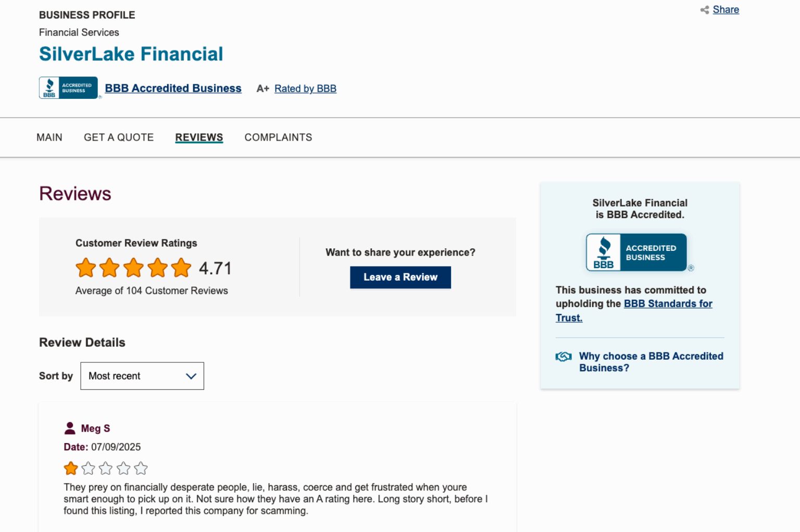Screen dimensions: 800x532
Task: Open the BBB Standards for Trust link
Action: coord(668,303)
